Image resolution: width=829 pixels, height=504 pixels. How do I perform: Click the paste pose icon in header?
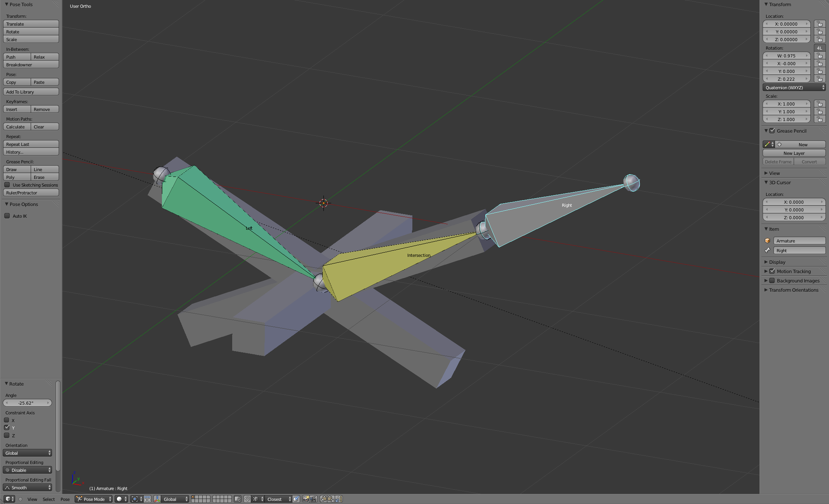point(331,499)
